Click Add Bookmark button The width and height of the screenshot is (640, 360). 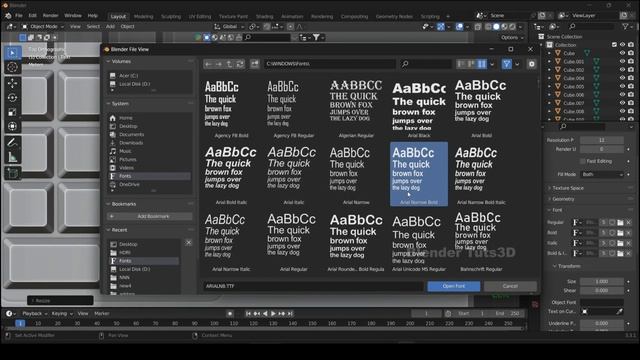[149, 216]
